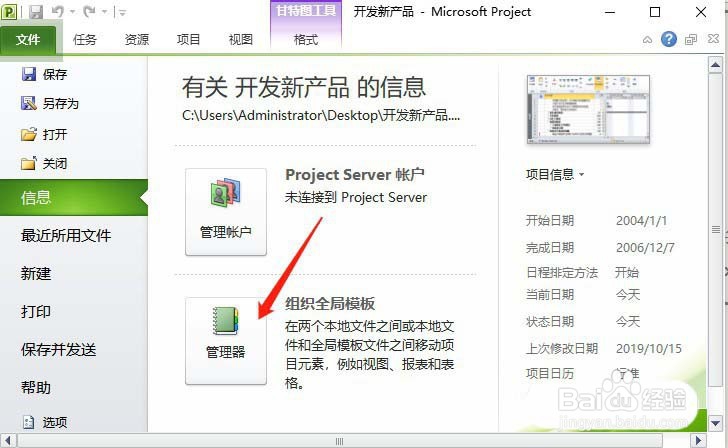Close the project document window icon
Viewport: 728px width, 448px height.
click(714, 39)
